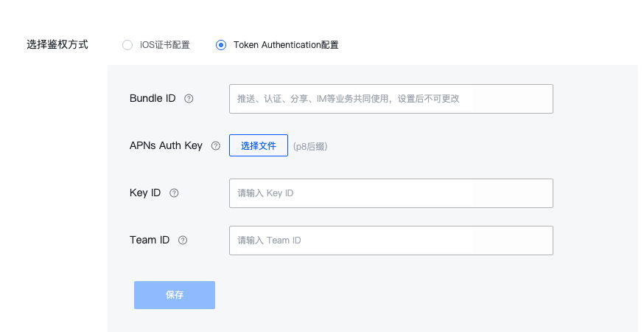Click the 选择文件 button
644x332 pixels.
pyautogui.click(x=259, y=145)
